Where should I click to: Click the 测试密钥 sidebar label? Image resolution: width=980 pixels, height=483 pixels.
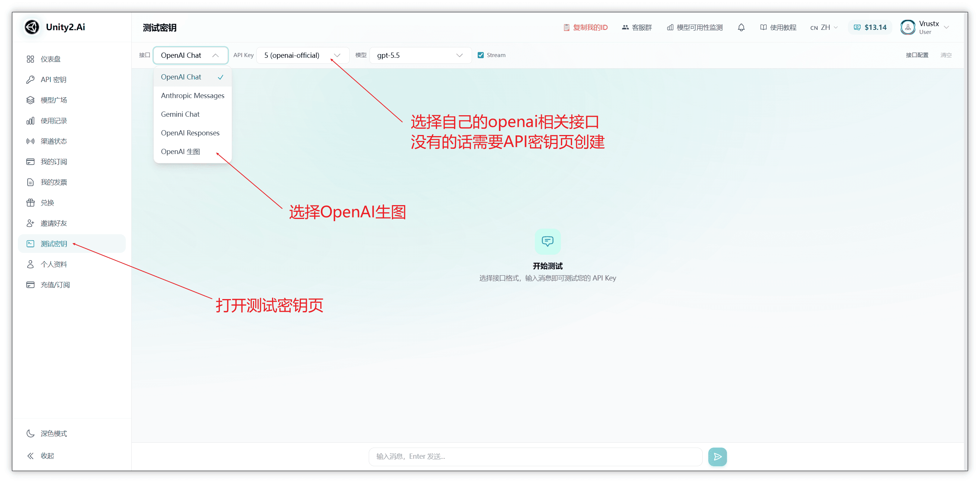pos(54,244)
